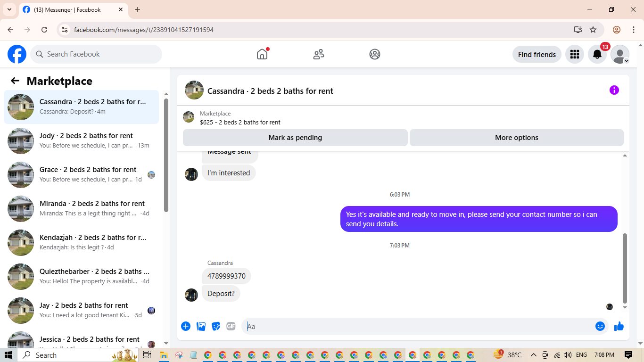Bookmark this page with star icon
This screenshot has height=362, width=644.
(593, 30)
